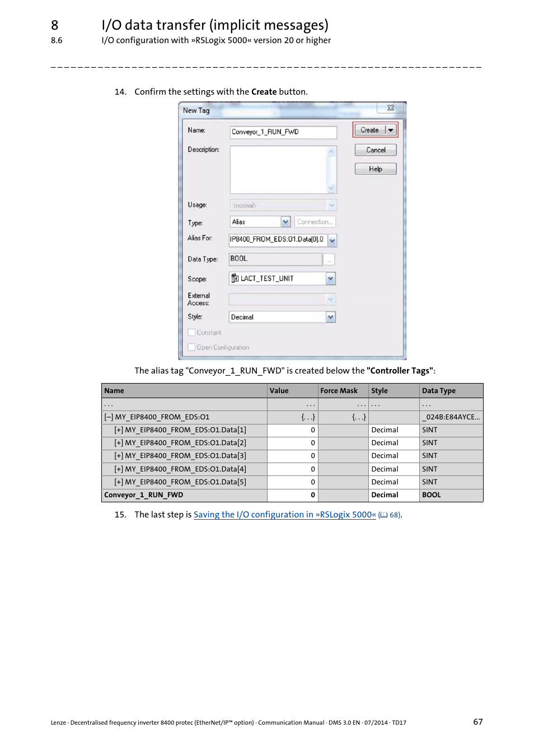Click the Decimal style cell of Data[3] row

coord(394,456)
